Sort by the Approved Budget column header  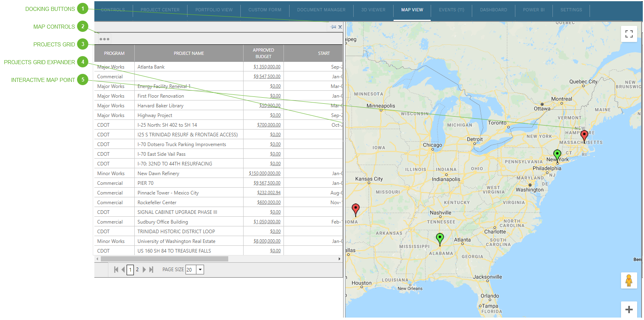(x=263, y=53)
